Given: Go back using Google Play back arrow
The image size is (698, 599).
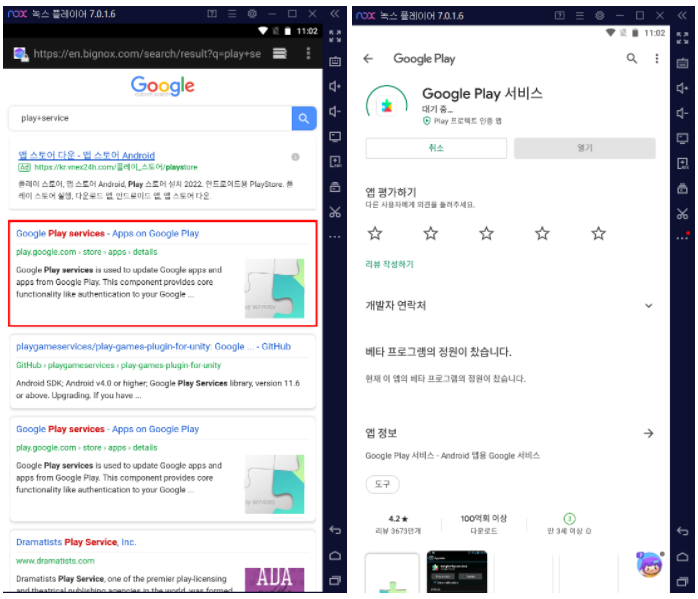Looking at the screenshot, I should [x=368, y=58].
